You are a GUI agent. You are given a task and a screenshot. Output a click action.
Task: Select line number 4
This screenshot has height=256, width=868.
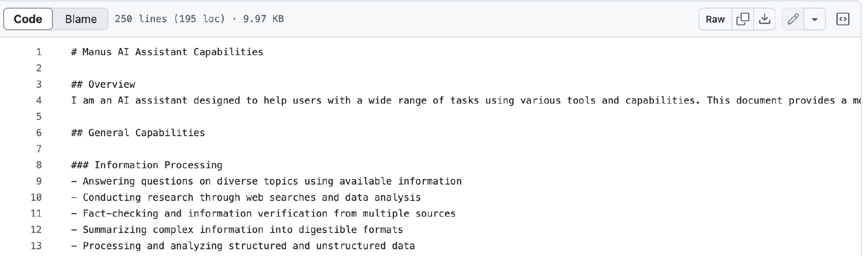pyautogui.click(x=39, y=100)
